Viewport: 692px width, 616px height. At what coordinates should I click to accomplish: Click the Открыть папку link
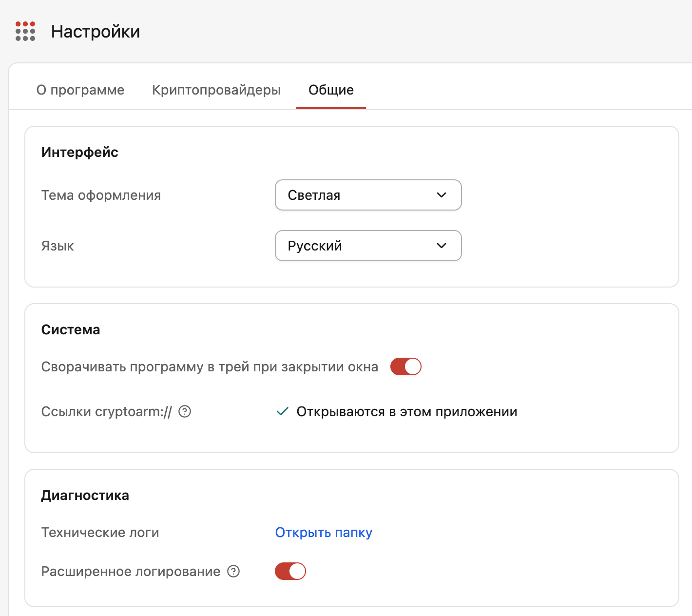pyautogui.click(x=324, y=532)
